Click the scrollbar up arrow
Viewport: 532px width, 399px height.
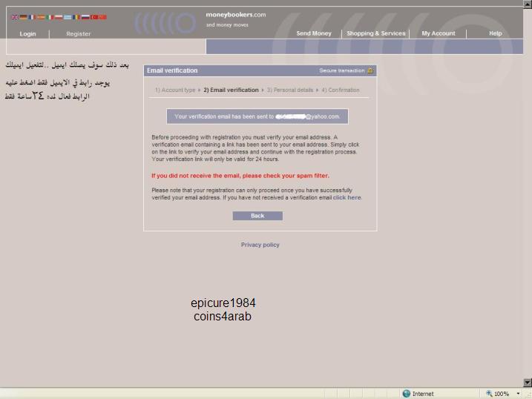coord(528,4)
